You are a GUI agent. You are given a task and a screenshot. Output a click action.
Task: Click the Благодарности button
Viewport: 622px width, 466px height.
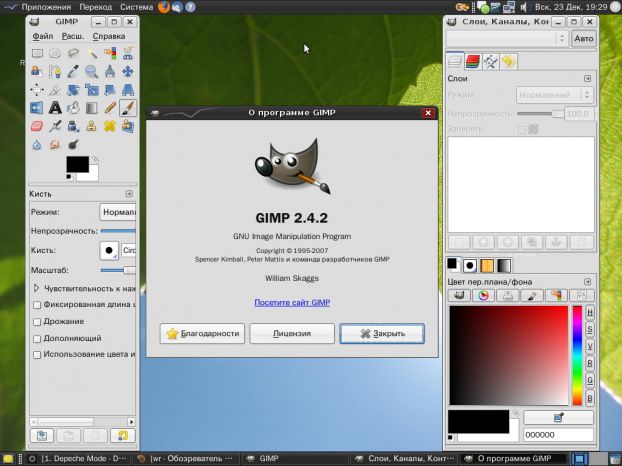pyautogui.click(x=202, y=334)
